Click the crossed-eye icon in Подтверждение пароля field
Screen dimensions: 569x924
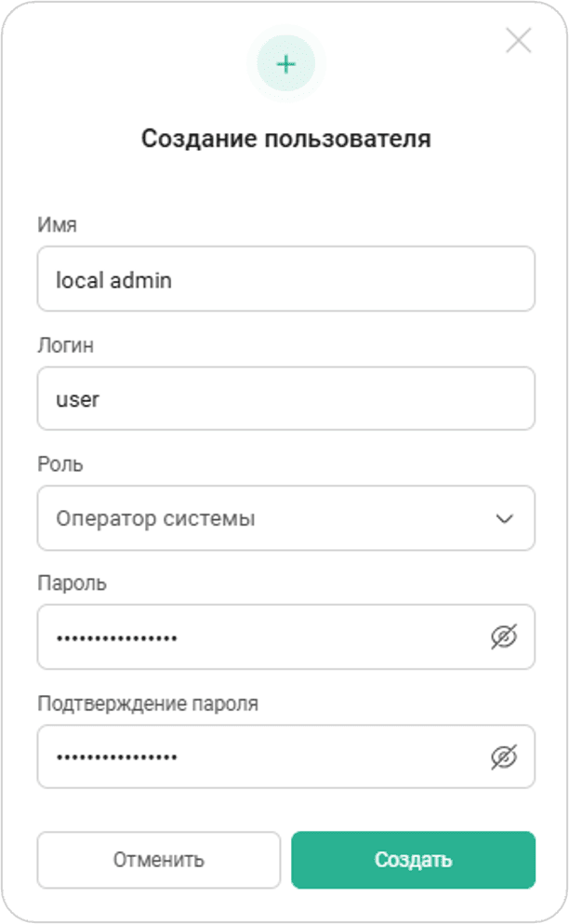click(x=502, y=757)
